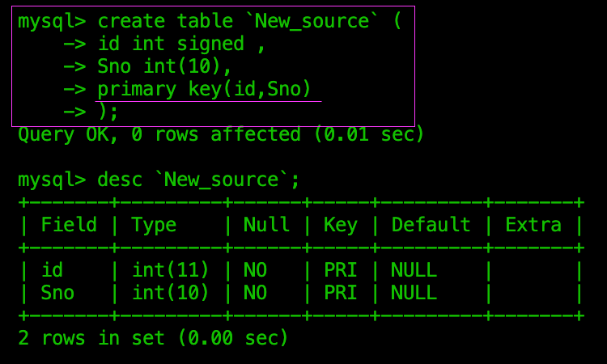607x364 pixels.
Task: Click the 'Null' column header
Action: click(x=266, y=225)
